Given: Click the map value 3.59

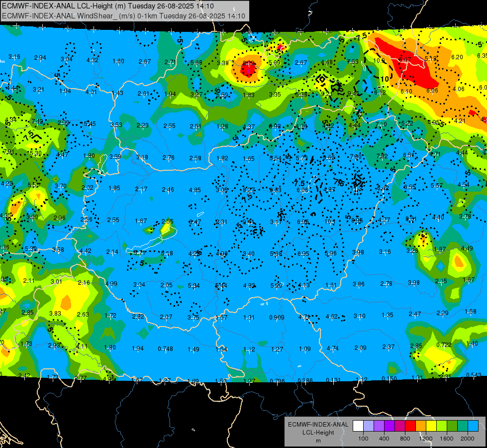Looking at the screenshot, I should click(x=115, y=157).
